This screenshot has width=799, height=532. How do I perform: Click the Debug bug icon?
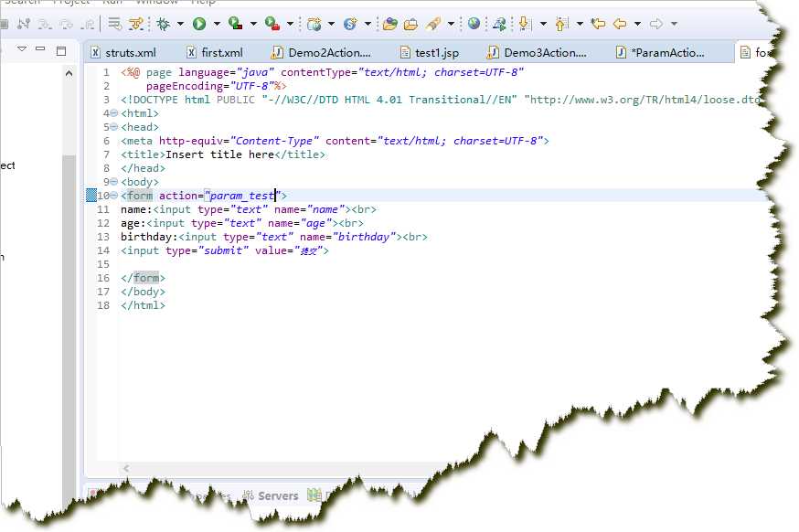click(x=164, y=24)
